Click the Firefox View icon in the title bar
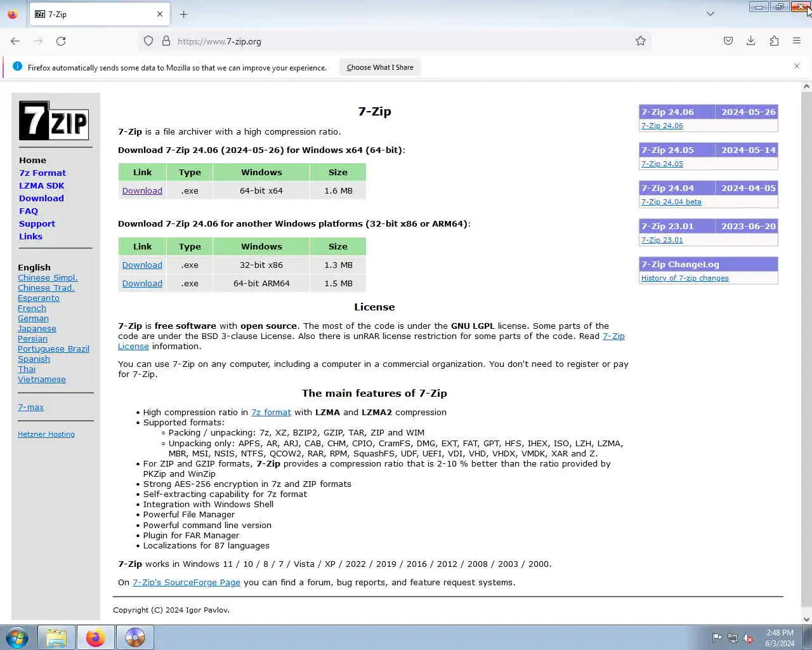 click(13, 14)
